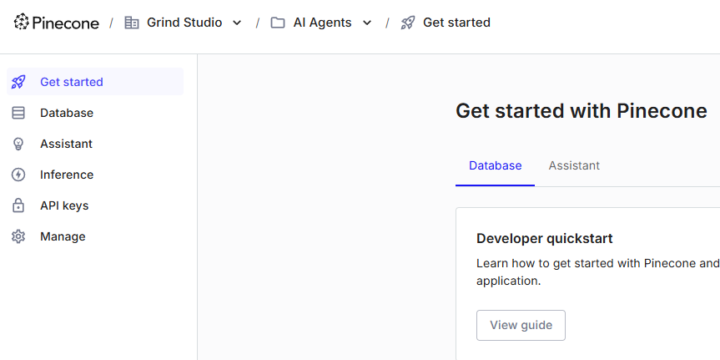Image resolution: width=720 pixels, height=360 pixels.
Task: Click the Get started rocket sidebar icon
Action: pyautogui.click(x=18, y=82)
